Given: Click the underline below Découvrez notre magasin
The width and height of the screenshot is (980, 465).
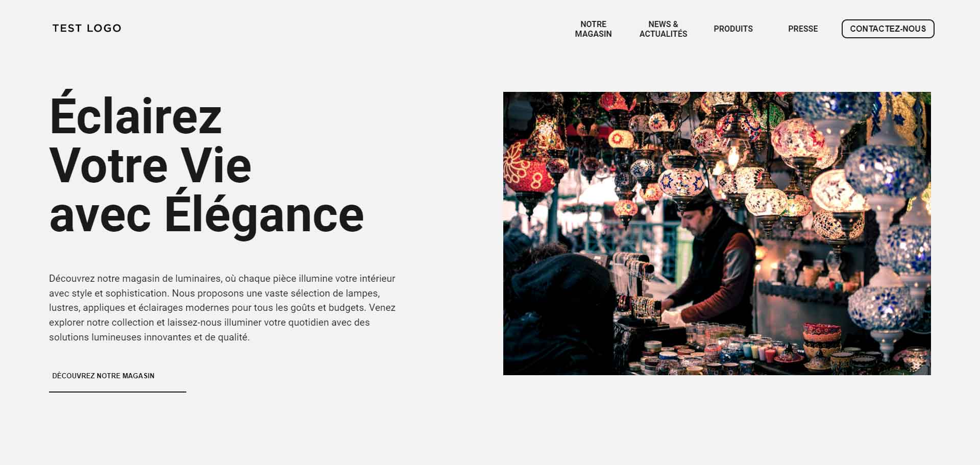Looking at the screenshot, I should 117,392.
